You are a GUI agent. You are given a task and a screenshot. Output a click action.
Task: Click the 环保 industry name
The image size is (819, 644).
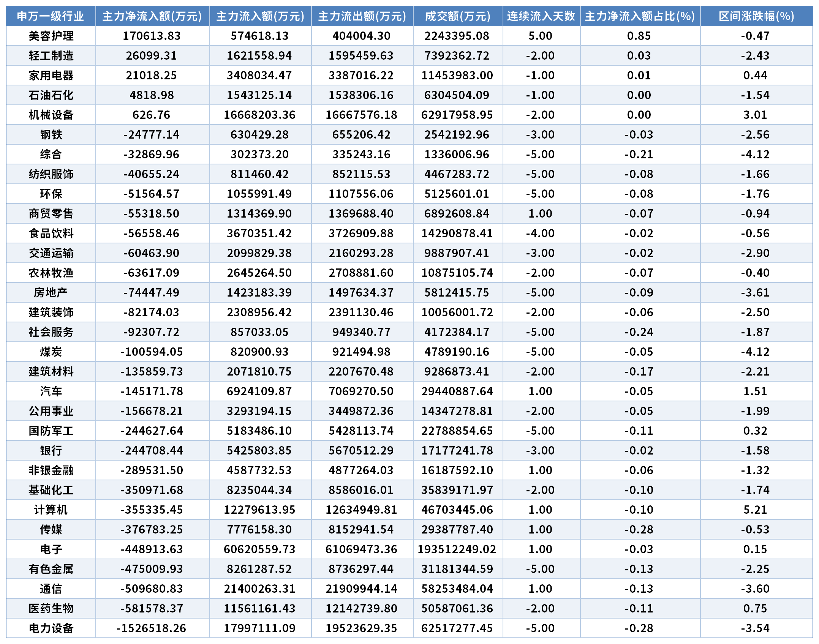click(x=51, y=194)
